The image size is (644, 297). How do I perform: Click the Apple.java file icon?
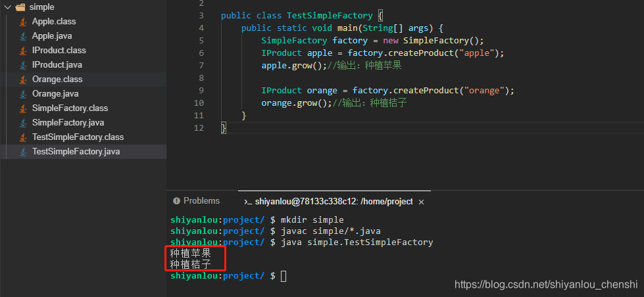click(23, 36)
